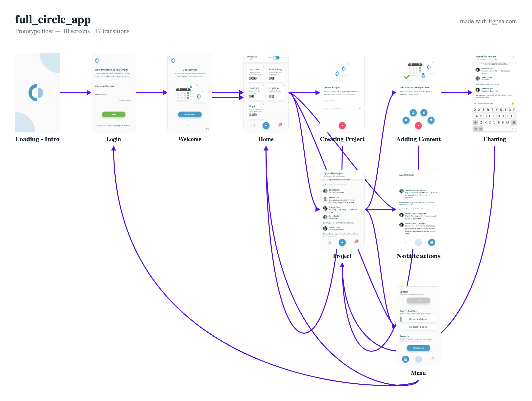Click emoji icon in Chatting message bar
Screen dimensions: 532x401
tap(513, 103)
